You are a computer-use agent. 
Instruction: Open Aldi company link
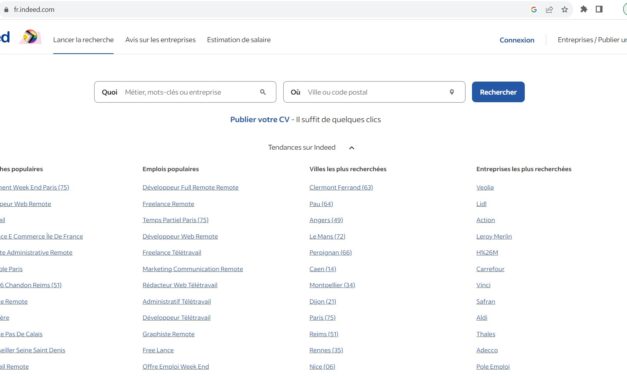(482, 318)
